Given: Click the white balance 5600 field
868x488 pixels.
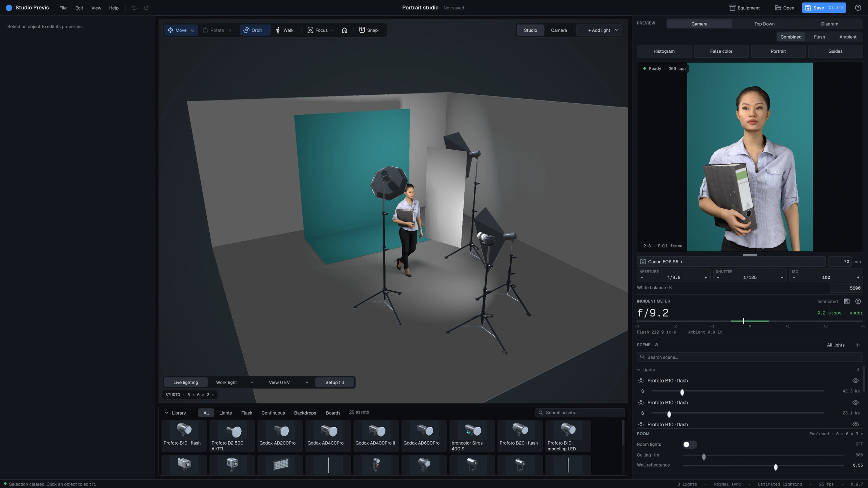Looking at the screenshot, I should click(x=846, y=288).
